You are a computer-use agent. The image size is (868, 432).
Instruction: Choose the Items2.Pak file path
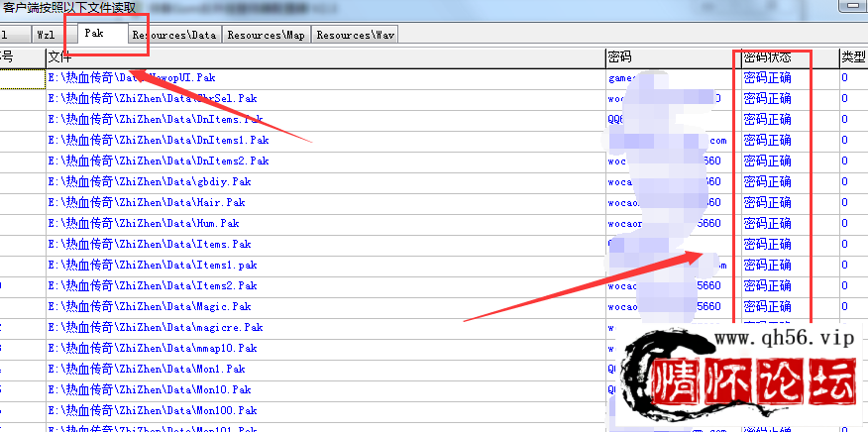coord(153,285)
